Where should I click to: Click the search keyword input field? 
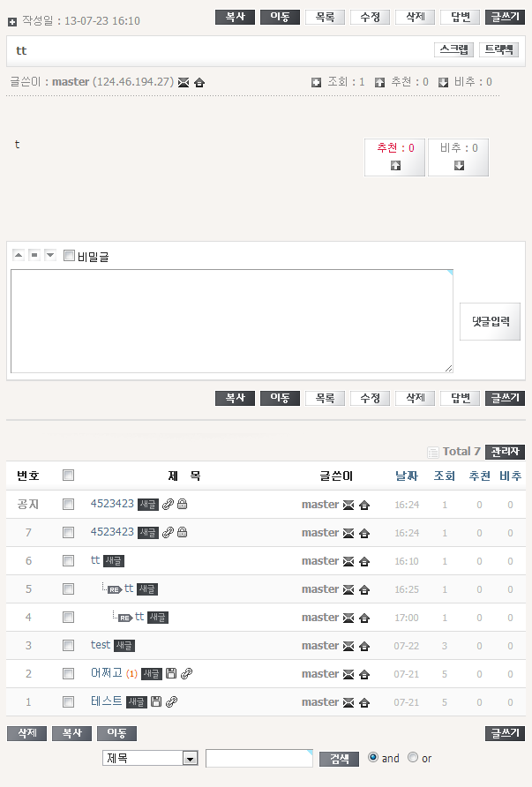click(259, 758)
